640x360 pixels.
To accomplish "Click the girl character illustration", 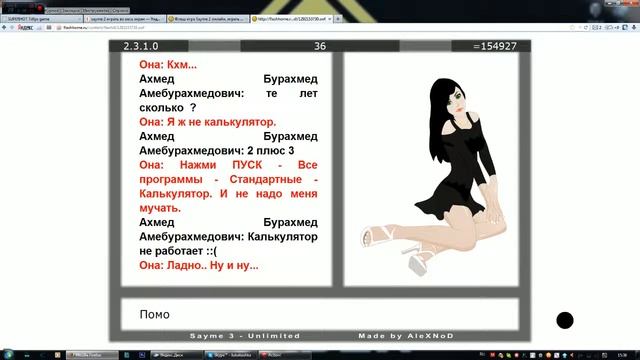I will pos(434,176).
